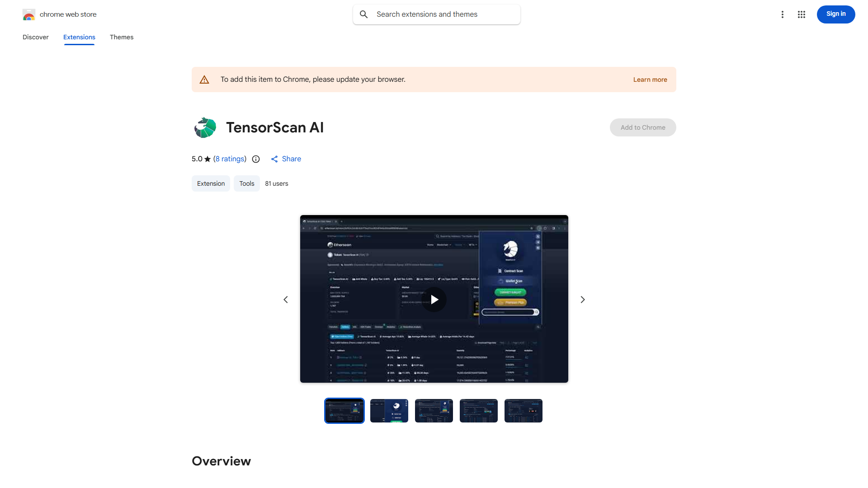This screenshot has width=868, height=488.
Task: Click Learn more in the update banner
Action: [x=650, y=79]
